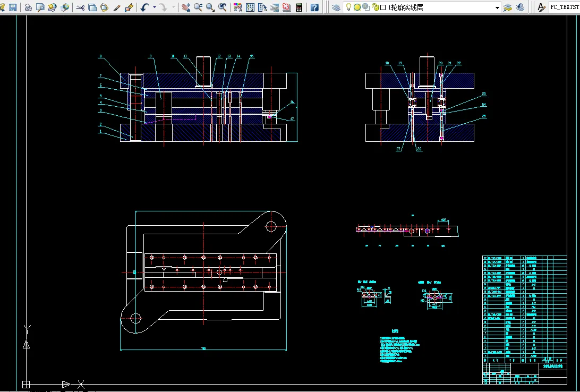This screenshot has width=580, height=392.
Task: Click the current layer color swatch square
Action: [383, 7]
